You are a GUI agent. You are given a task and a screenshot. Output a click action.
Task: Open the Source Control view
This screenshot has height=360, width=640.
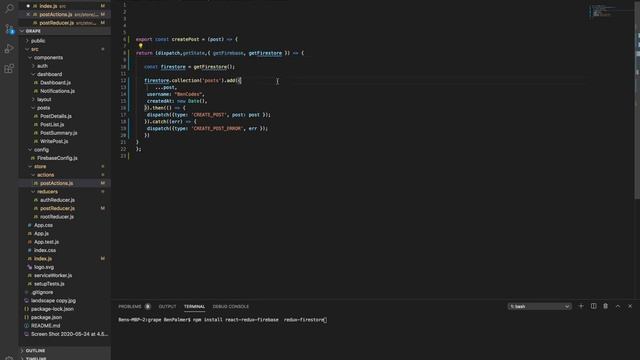(x=9, y=29)
